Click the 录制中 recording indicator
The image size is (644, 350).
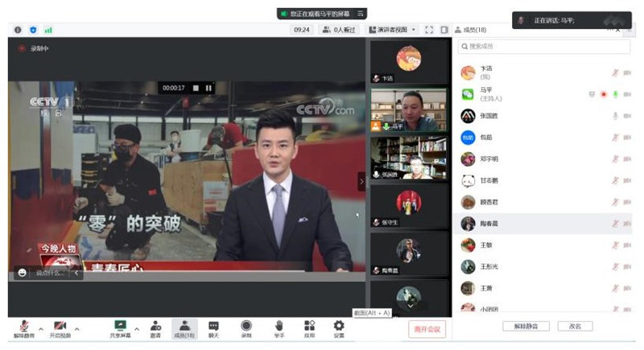point(34,48)
